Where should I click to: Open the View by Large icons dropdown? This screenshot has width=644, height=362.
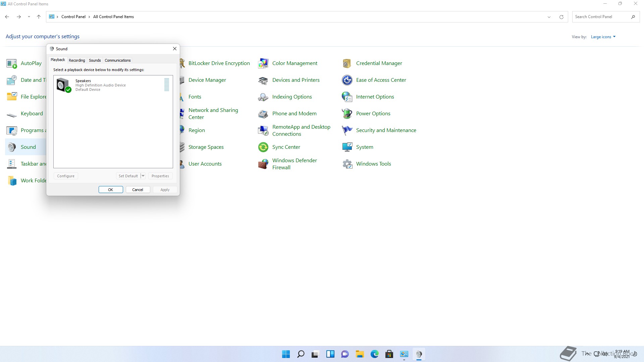(603, 37)
